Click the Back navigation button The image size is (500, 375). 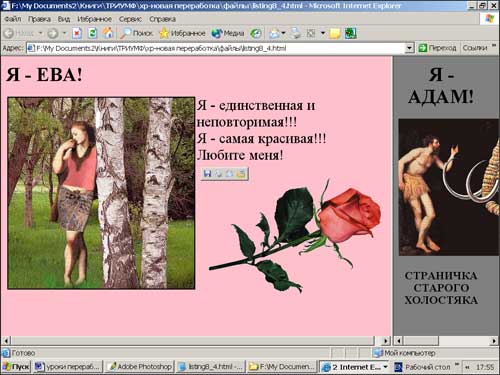click(19, 33)
